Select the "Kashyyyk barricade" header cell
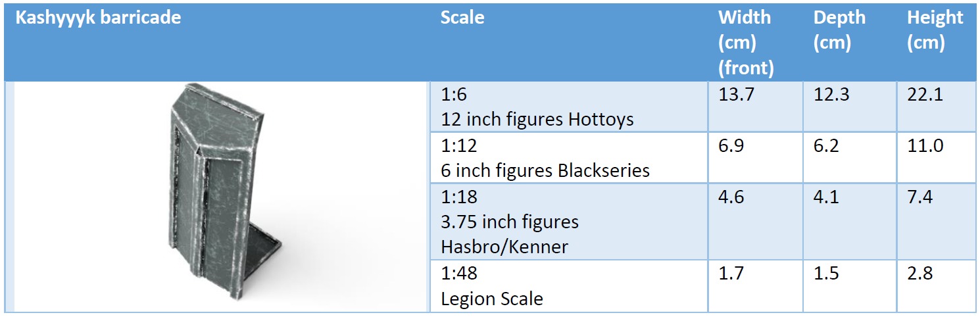Viewport: 980px width, 317px height. pos(98,18)
